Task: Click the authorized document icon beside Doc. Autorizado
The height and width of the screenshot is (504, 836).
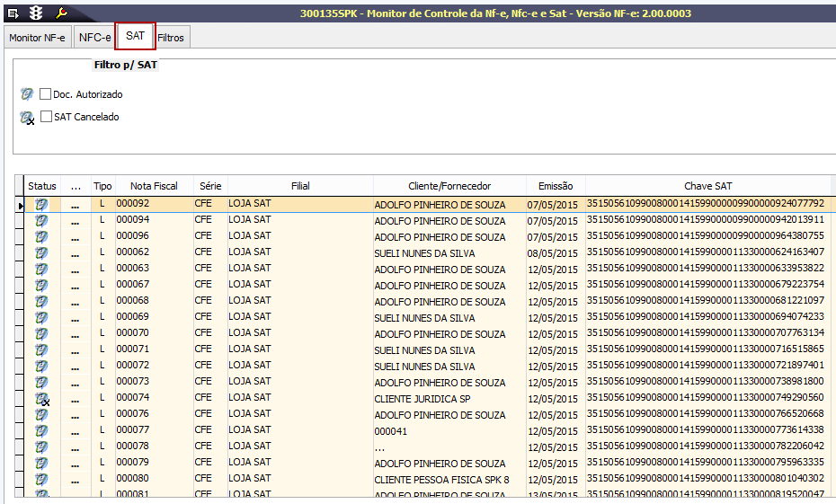Action: click(x=27, y=94)
